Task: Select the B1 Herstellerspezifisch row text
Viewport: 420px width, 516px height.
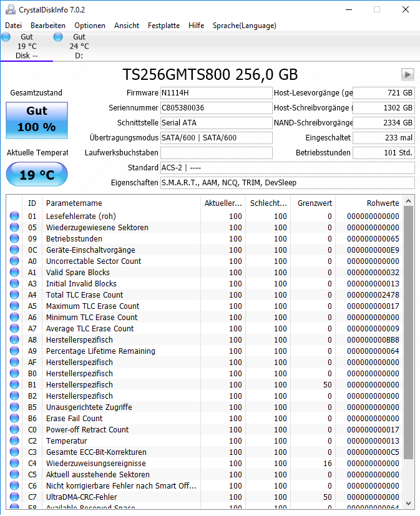Action: [x=79, y=385]
